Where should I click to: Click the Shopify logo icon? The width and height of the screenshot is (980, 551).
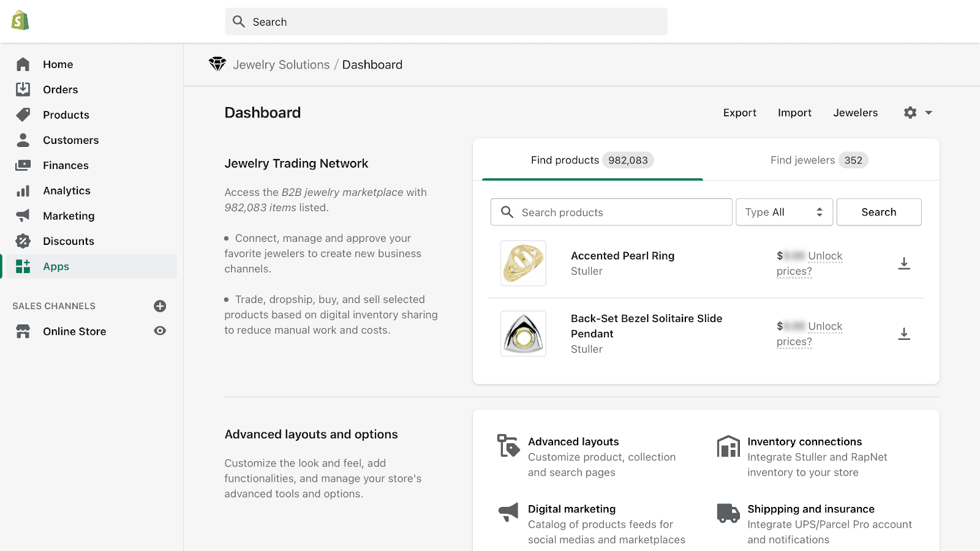(20, 21)
